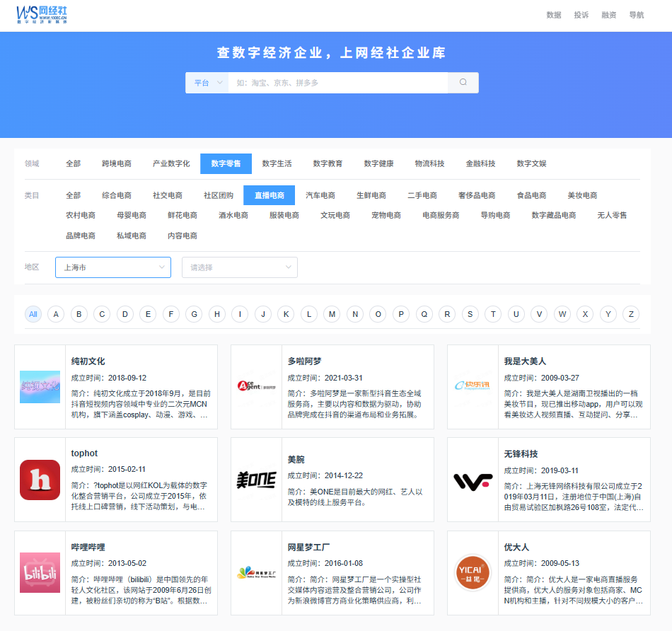Filter companies by letter Z

tap(630, 314)
